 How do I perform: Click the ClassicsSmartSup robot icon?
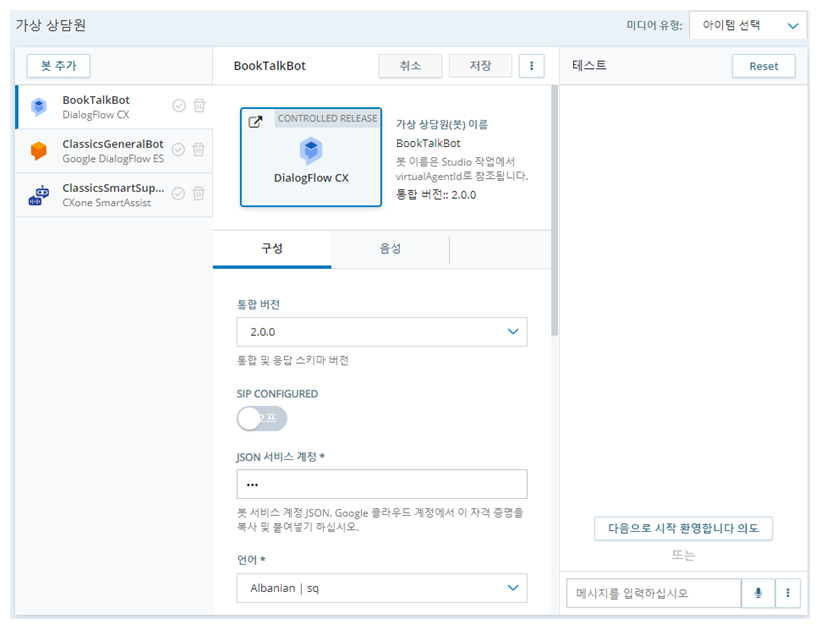pyautogui.click(x=39, y=195)
